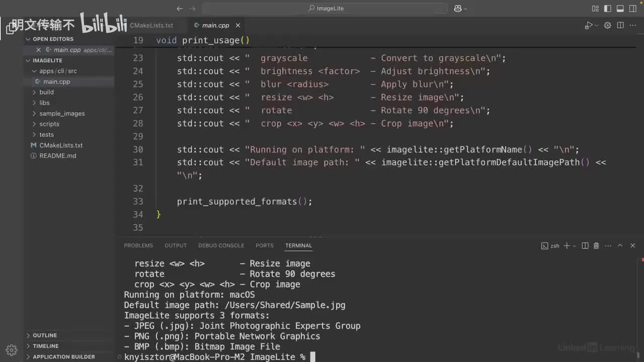
Task: Click the CMake icon beside CMakeLists.txt
Action: tap(34, 145)
